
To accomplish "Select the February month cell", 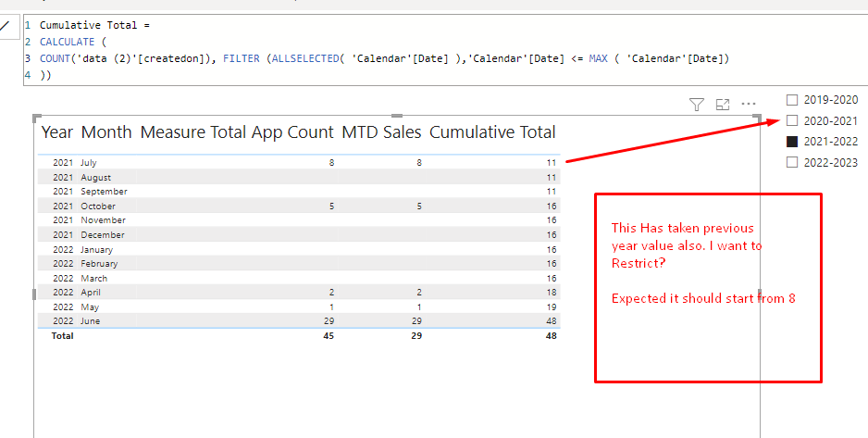I will pos(99,264).
